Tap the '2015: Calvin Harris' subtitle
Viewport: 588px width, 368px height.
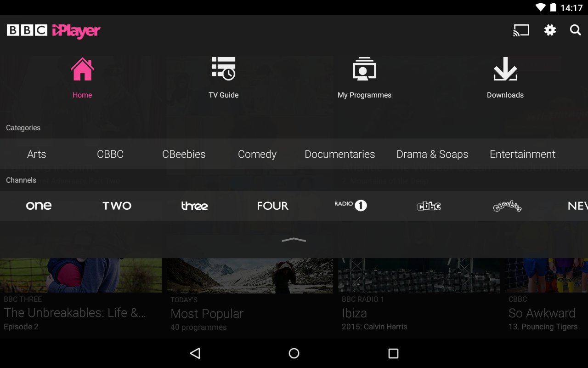point(374,327)
